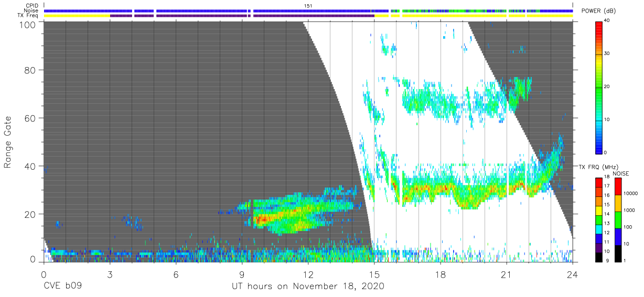Click the yellow-purple TX Freq indicator strip
This screenshot has height=297, width=644.
coord(308,16)
